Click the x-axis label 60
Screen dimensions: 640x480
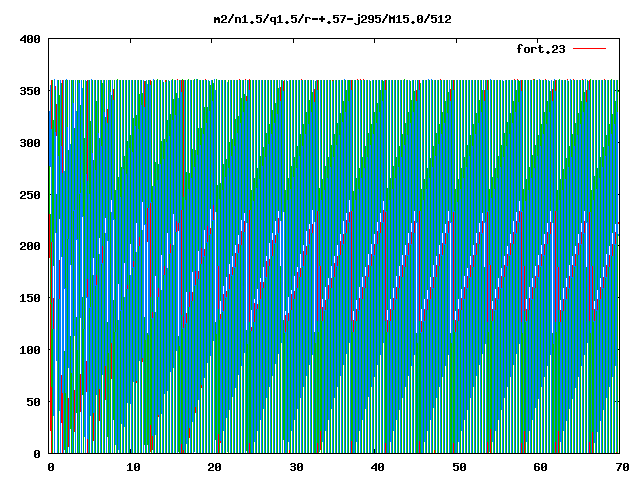pyautogui.click(x=540, y=467)
